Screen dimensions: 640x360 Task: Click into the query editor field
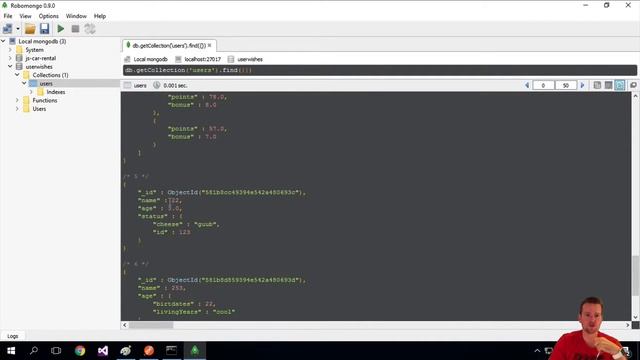pos(380,70)
